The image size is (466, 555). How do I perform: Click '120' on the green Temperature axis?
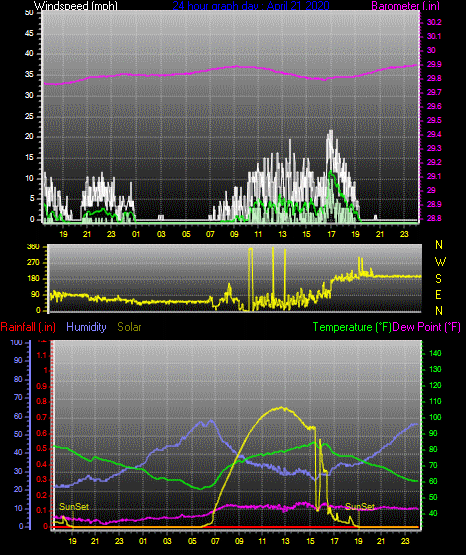[x=435, y=385]
